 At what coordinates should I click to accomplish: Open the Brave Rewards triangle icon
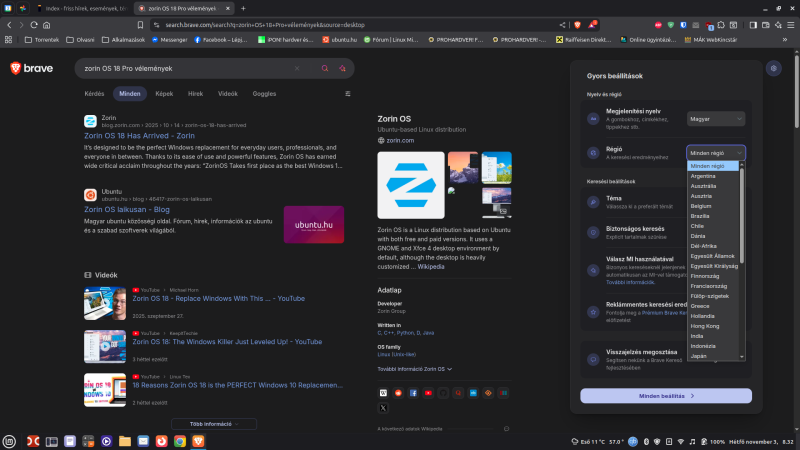592,24
